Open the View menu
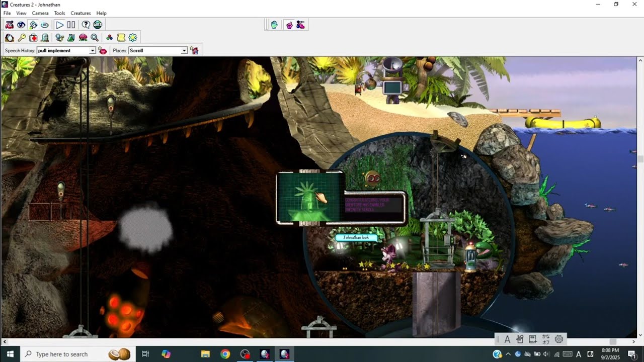This screenshot has height=362, width=644. (x=21, y=13)
